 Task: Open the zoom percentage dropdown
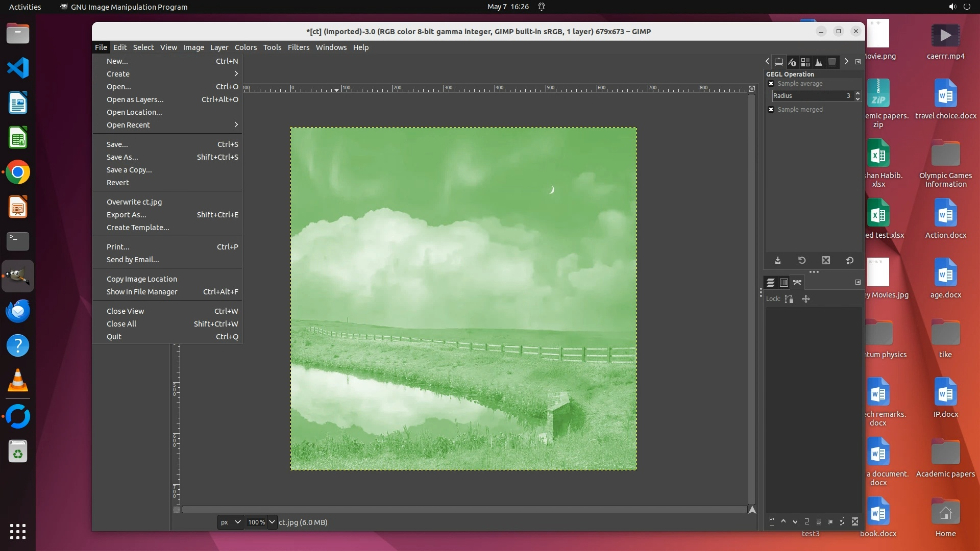coord(272,522)
